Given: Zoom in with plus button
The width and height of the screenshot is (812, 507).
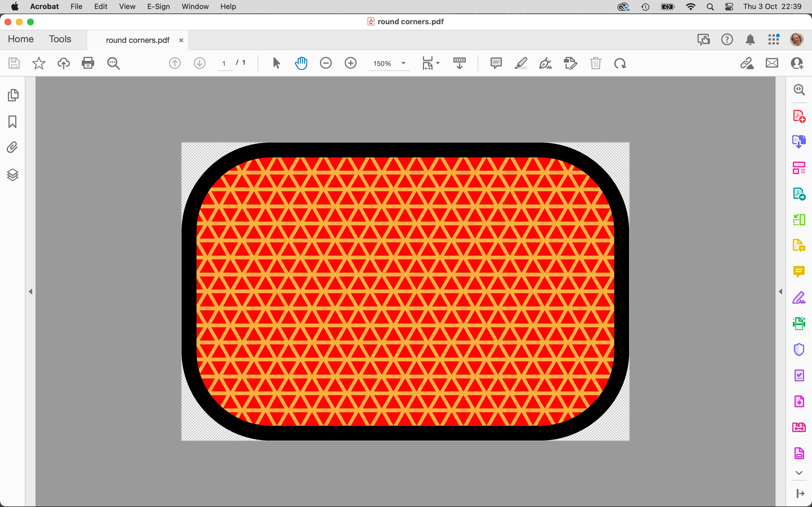Looking at the screenshot, I should point(351,63).
